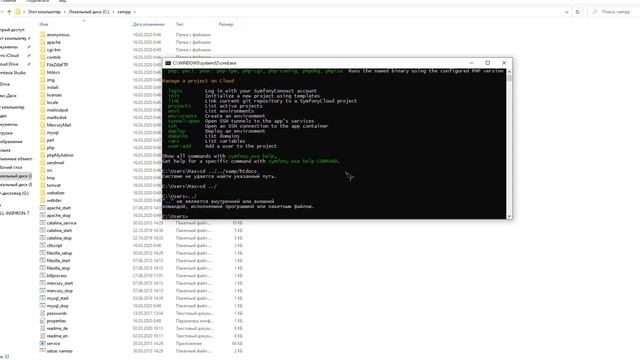Viewport: 640px width, 360px height.
Task: Minimize the cmd.exe window
Action: (471, 63)
